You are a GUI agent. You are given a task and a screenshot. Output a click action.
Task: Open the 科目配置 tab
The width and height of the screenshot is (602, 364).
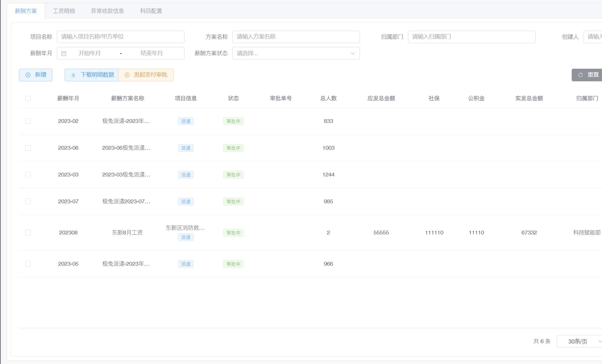pos(151,11)
